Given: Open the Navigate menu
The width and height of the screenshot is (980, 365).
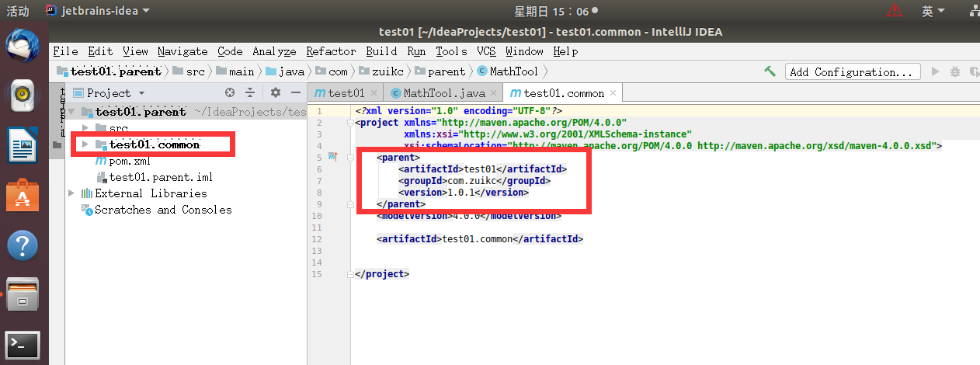Looking at the screenshot, I should (182, 51).
